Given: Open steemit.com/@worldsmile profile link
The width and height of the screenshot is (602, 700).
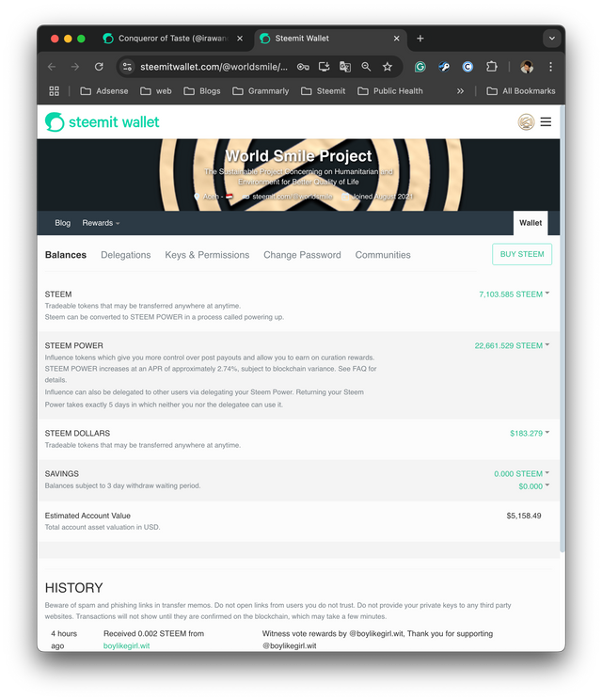Looking at the screenshot, I should point(293,197).
